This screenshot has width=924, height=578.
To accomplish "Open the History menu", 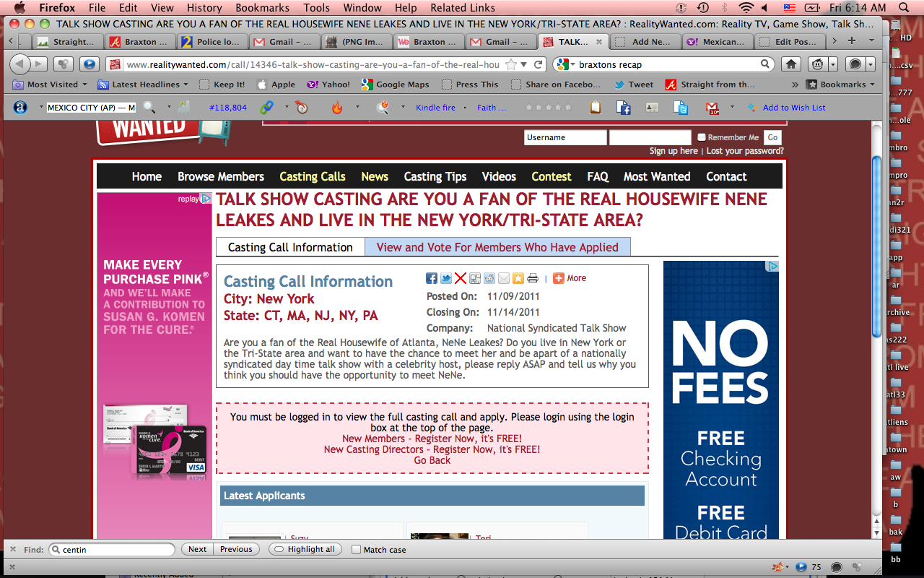I will coord(204,8).
